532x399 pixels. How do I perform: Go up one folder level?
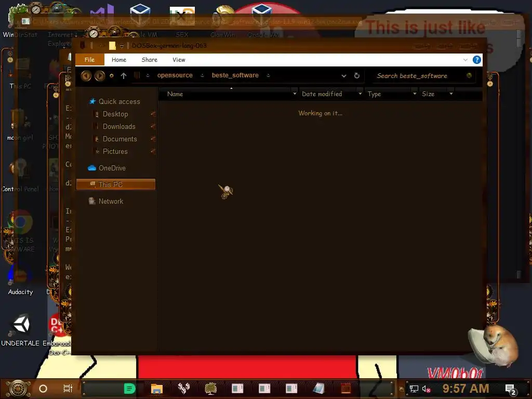click(x=124, y=76)
